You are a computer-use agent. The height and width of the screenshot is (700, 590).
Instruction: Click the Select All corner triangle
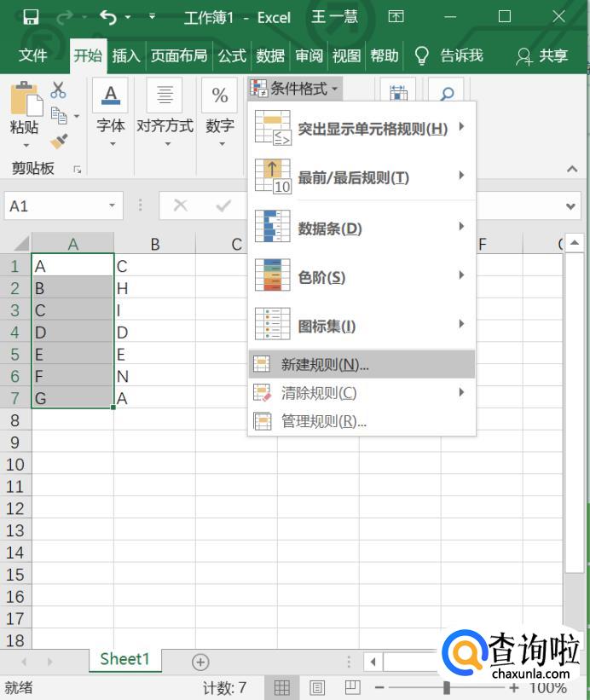[21, 243]
